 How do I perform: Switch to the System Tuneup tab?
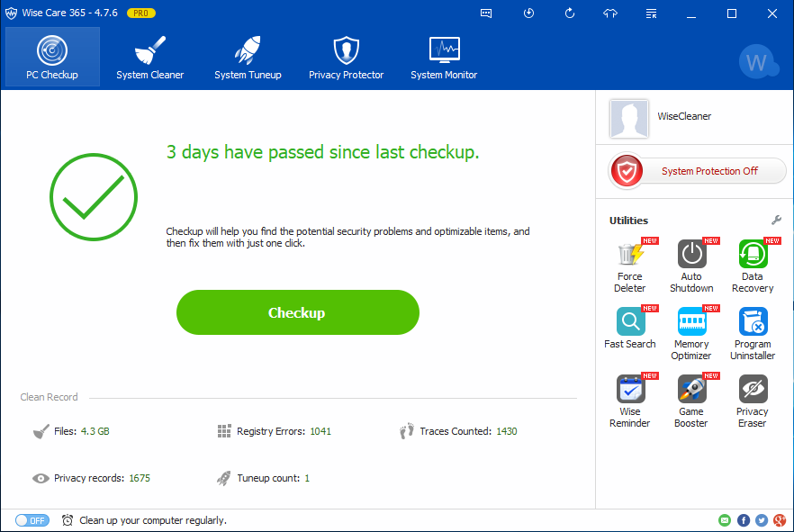click(x=248, y=57)
